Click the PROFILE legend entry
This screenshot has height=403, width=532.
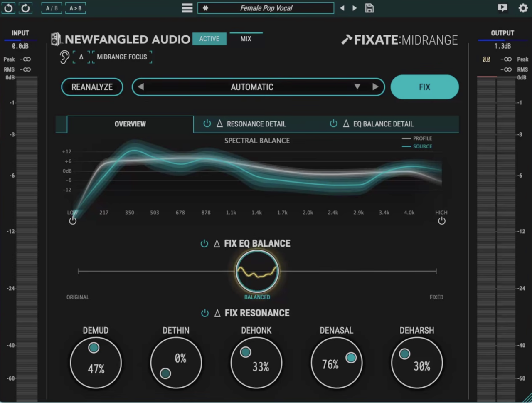click(417, 138)
